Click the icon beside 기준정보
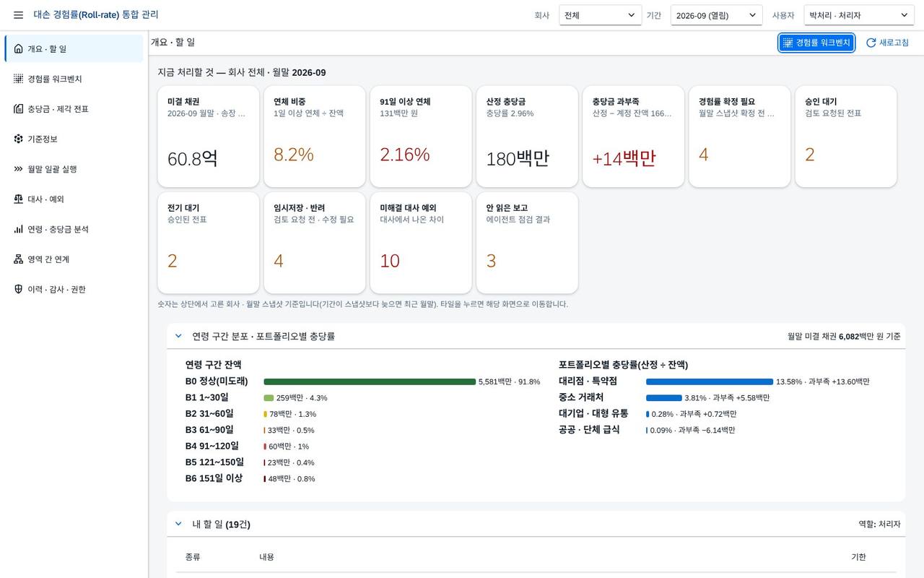 pos(19,139)
